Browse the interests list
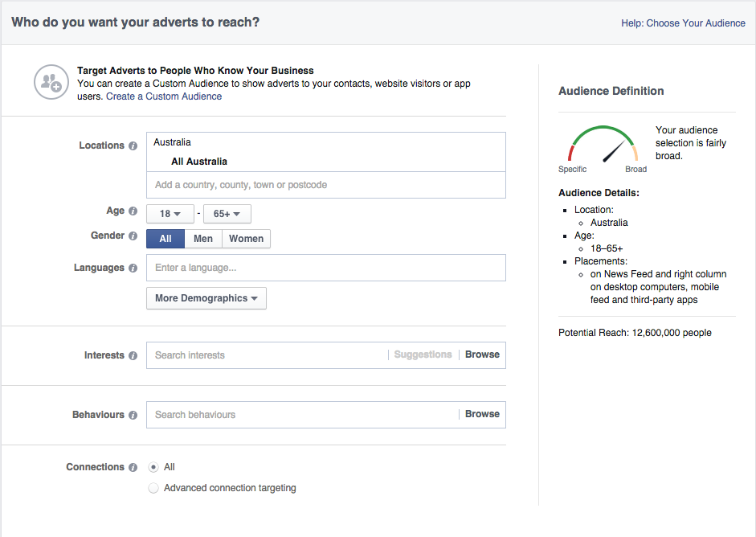This screenshot has width=756, height=537. point(482,355)
